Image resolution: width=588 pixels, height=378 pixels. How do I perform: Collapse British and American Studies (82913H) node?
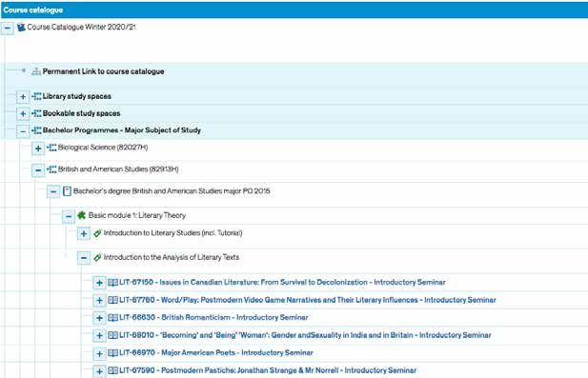click(x=38, y=170)
